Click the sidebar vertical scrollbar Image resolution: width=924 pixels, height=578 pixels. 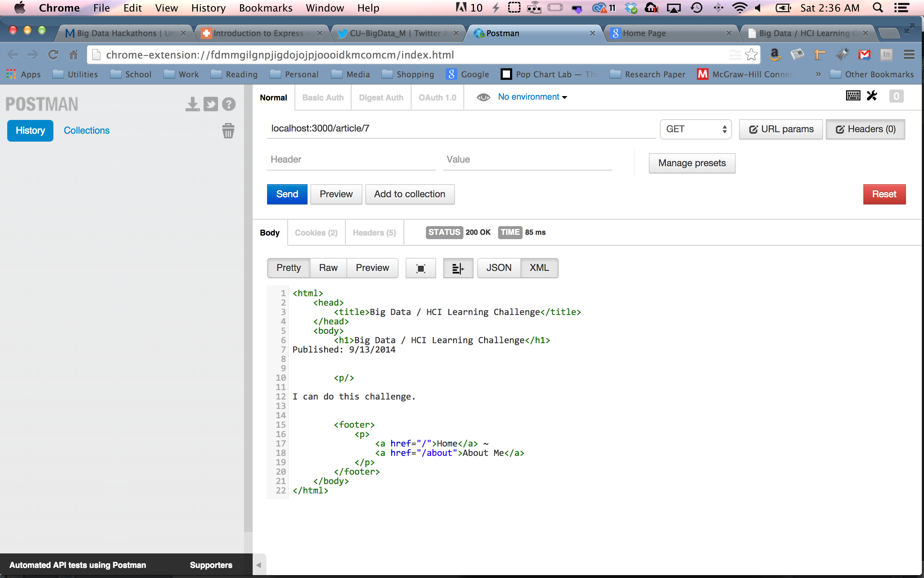point(248,308)
